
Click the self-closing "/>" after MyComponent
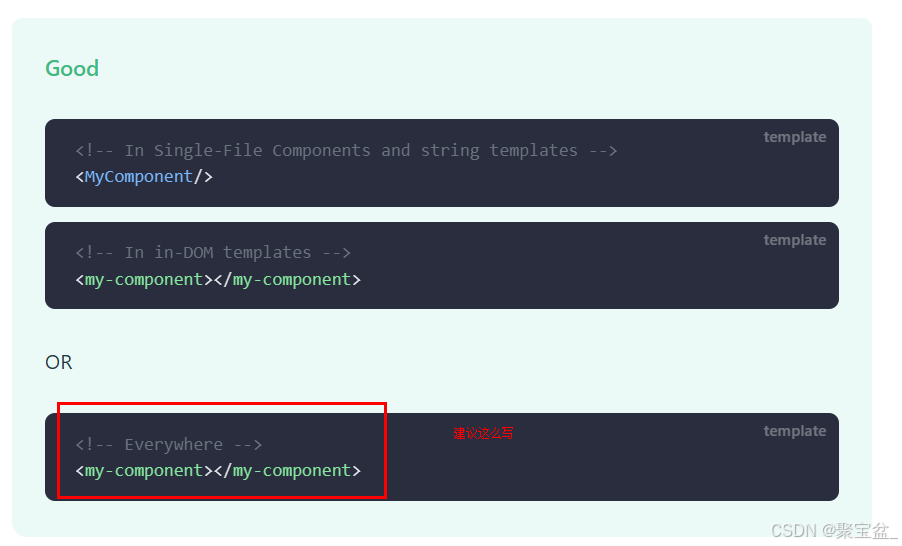point(203,177)
